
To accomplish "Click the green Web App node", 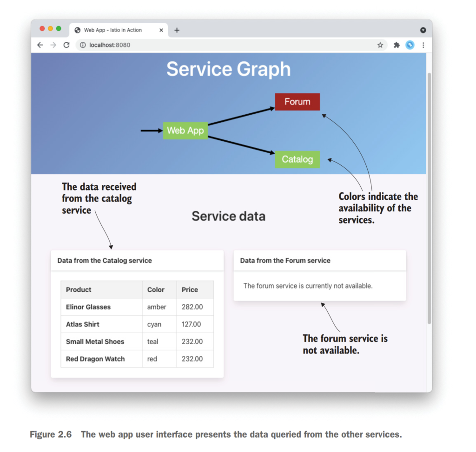I will [185, 131].
